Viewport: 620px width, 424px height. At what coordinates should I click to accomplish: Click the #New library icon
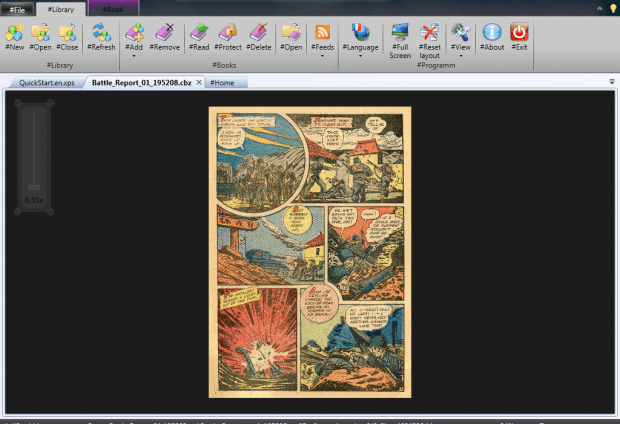15,33
